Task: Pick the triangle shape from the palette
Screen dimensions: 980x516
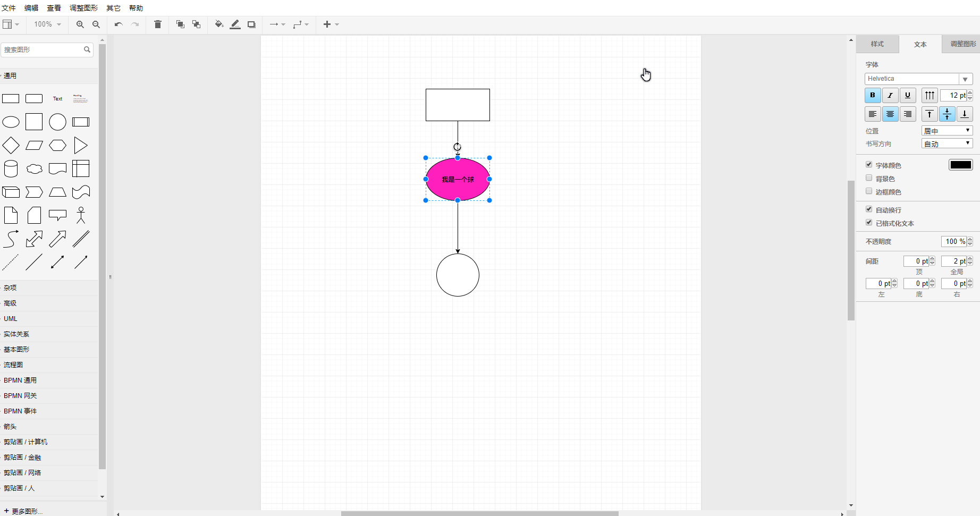Action: [x=81, y=145]
